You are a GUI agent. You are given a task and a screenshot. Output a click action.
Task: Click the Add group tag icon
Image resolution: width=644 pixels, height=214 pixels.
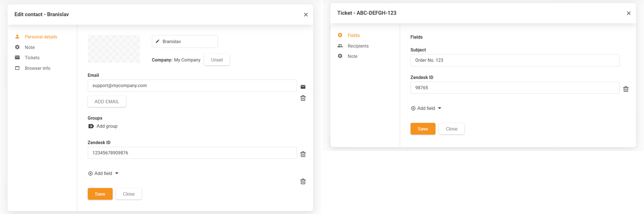[91, 126]
